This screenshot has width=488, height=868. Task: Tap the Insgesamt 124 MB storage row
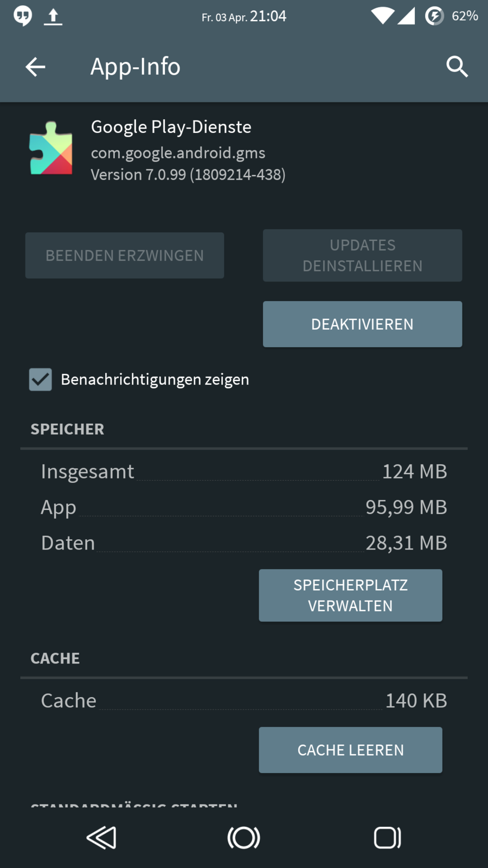coord(244,471)
